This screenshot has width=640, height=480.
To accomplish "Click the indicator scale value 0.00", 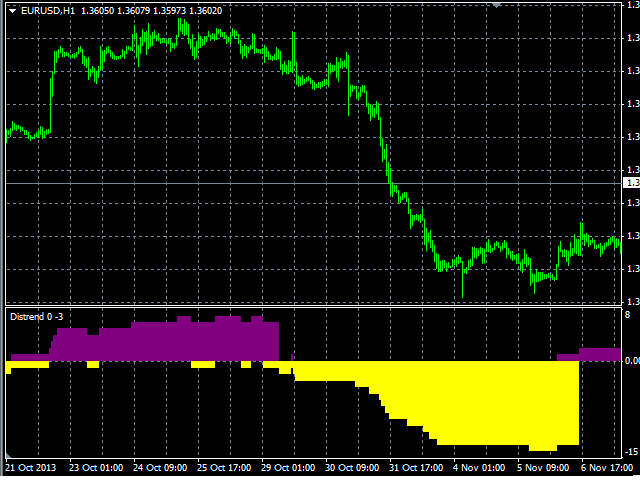I will pos(632,361).
